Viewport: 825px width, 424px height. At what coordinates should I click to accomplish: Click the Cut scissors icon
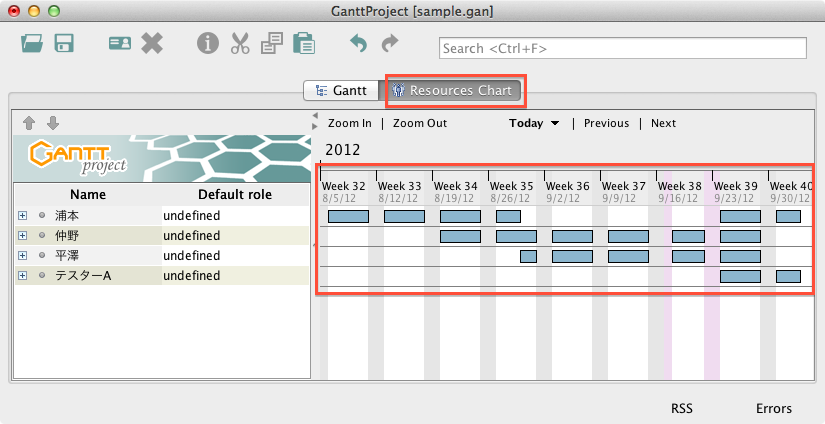240,44
